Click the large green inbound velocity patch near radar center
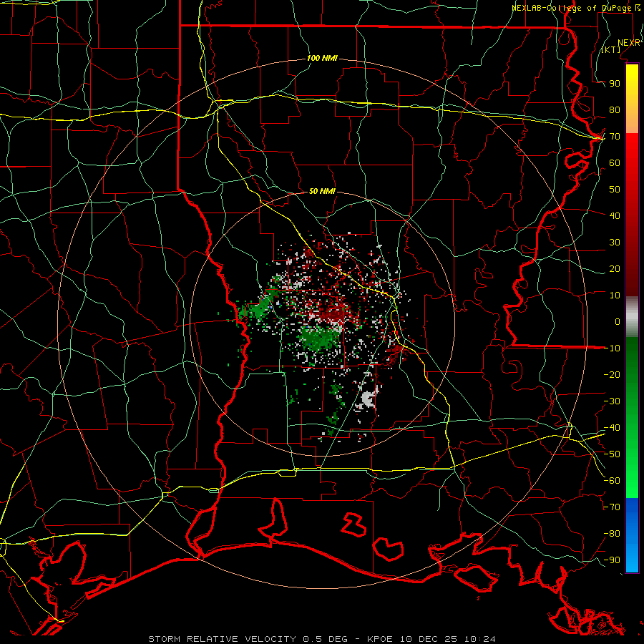The image size is (644, 644). 321,338
